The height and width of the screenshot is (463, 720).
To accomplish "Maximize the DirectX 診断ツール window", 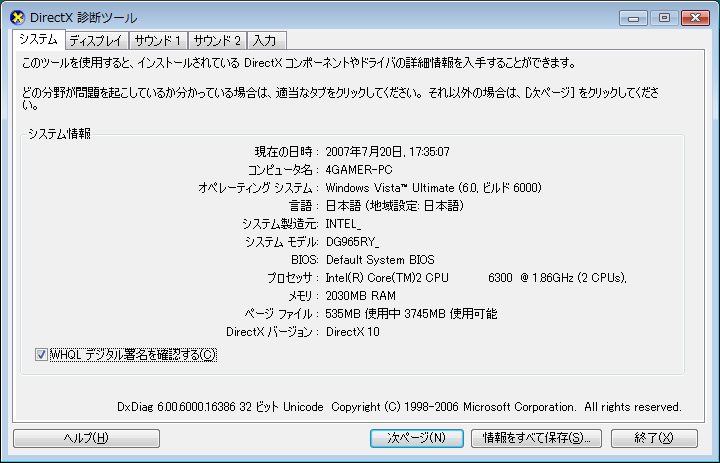I will tap(664, 18).
